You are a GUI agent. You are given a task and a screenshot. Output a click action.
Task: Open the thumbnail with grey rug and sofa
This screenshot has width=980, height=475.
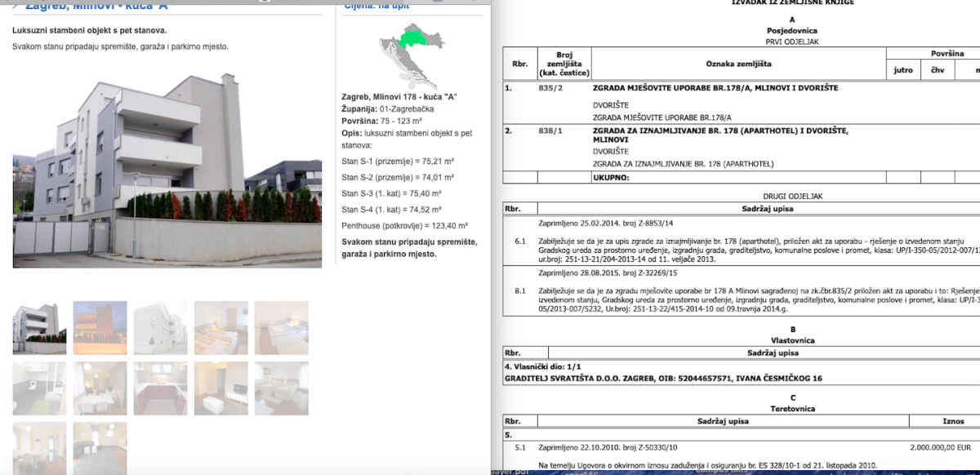[x=100, y=447]
